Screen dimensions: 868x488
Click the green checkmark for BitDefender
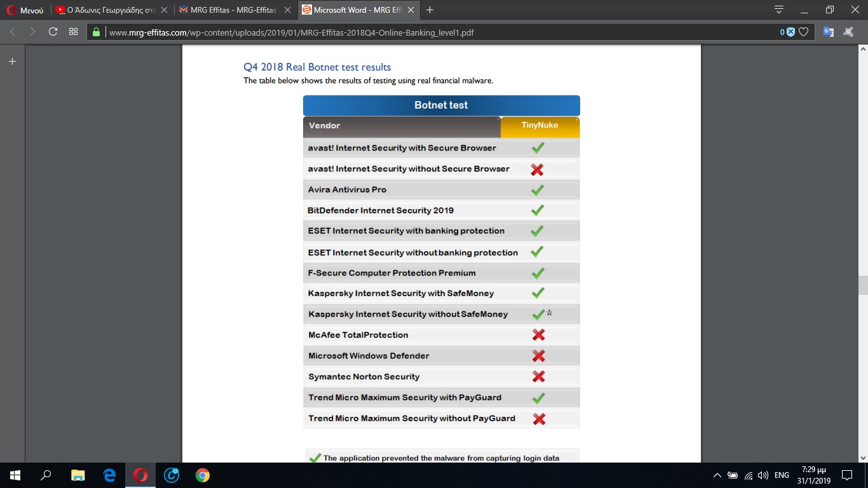point(538,210)
